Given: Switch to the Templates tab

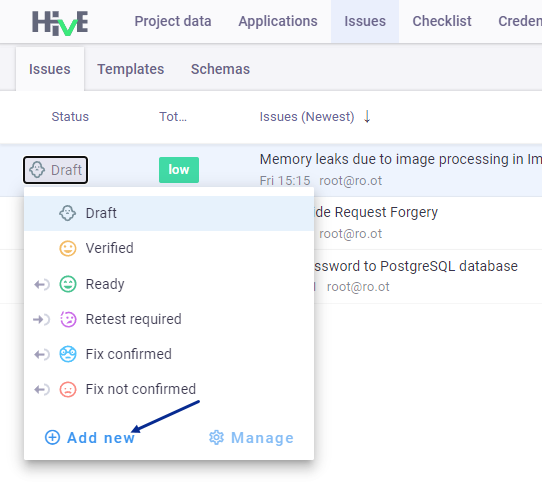Looking at the screenshot, I should [x=131, y=69].
